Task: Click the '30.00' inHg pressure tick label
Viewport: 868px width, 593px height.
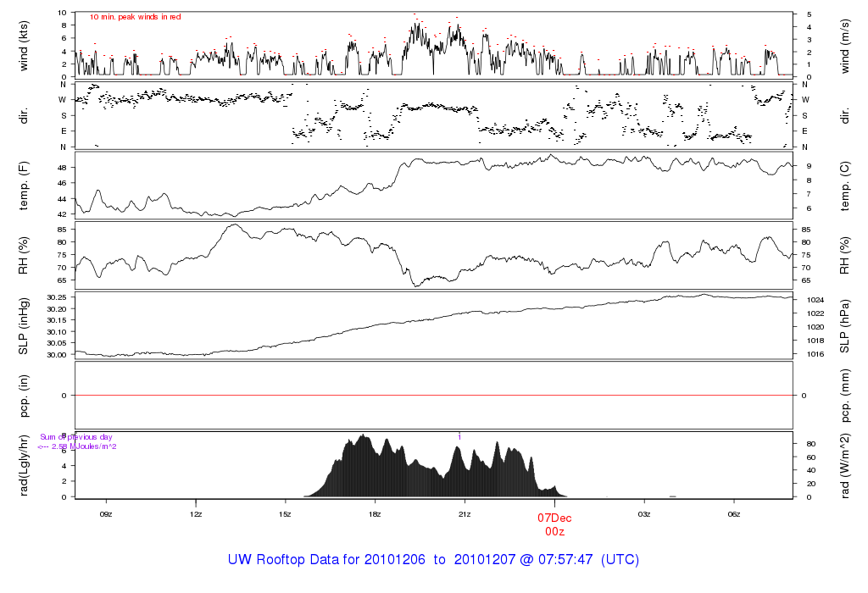Action: [x=57, y=355]
